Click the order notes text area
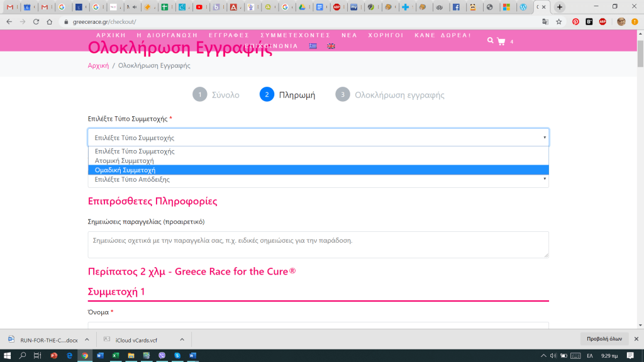Image resolution: width=644 pixels, height=362 pixels. click(x=318, y=244)
